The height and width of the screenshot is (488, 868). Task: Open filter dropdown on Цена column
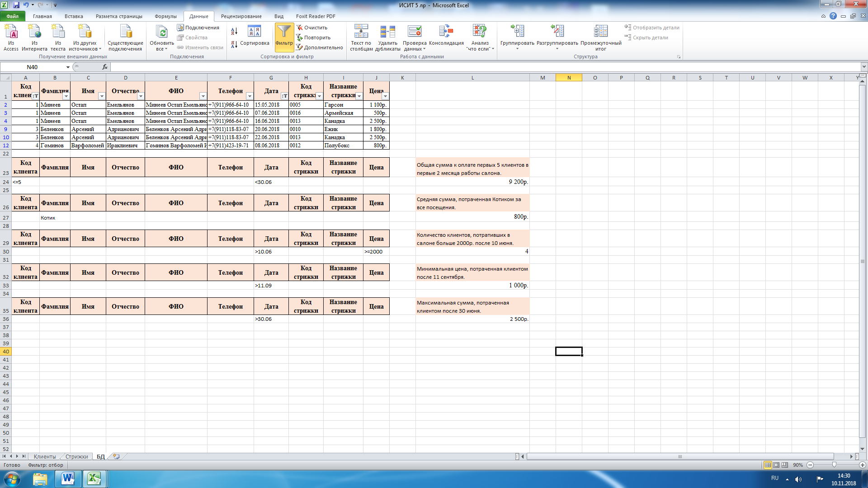click(385, 96)
